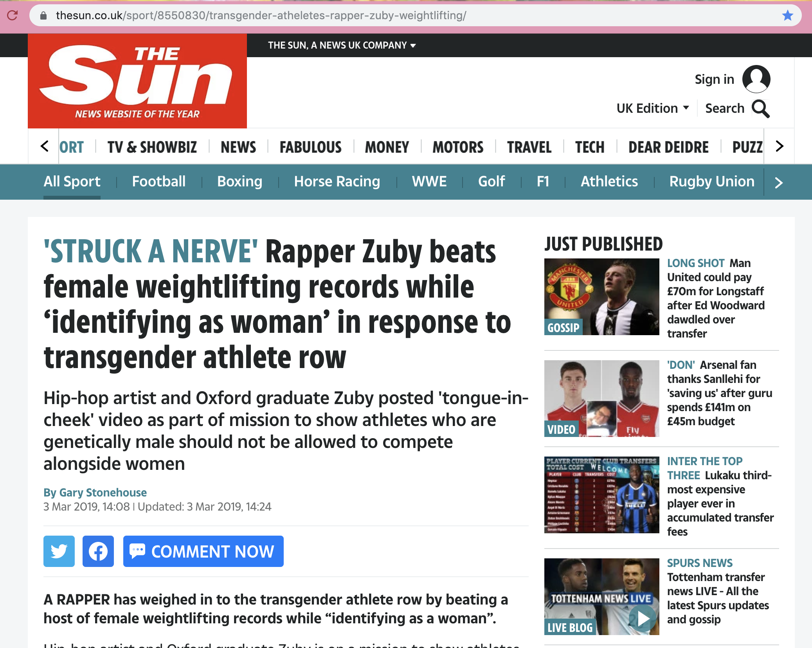Open the 'DON' Arsenal fan Sanllehi story

pyautogui.click(x=720, y=393)
